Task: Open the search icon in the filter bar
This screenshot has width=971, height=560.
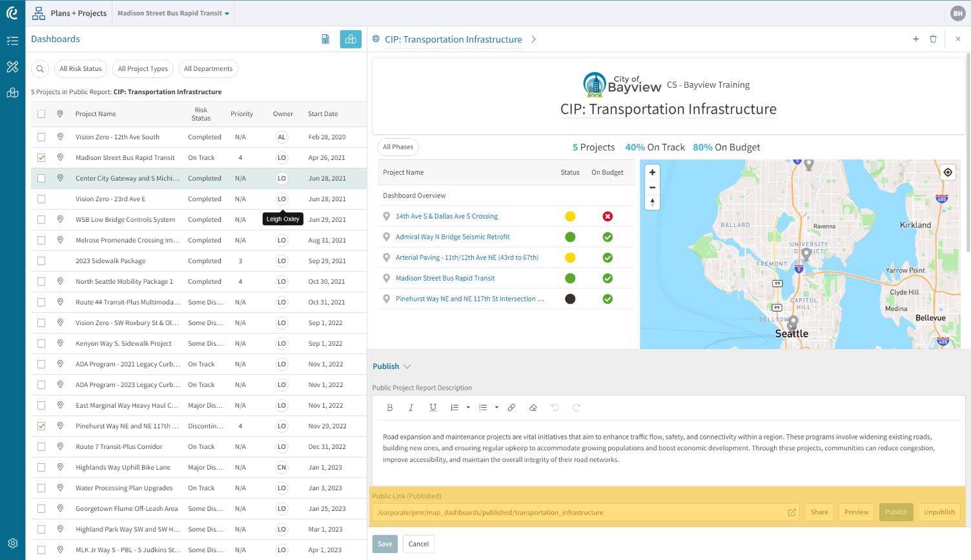Action: tap(39, 68)
